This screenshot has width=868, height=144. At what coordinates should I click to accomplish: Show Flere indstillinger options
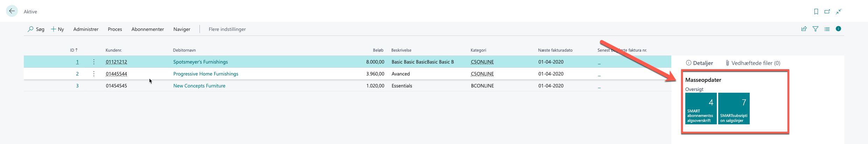(x=227, y=29)
